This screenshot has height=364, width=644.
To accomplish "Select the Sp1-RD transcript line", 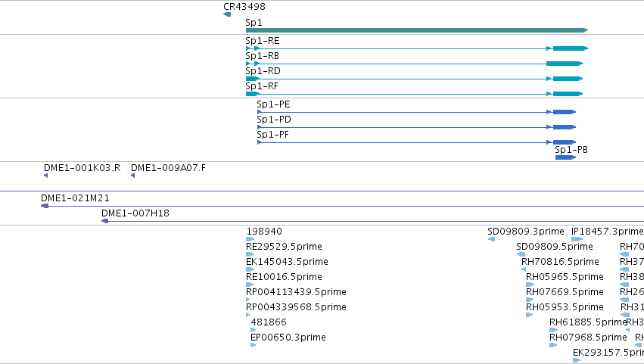I will coord(414,79).
